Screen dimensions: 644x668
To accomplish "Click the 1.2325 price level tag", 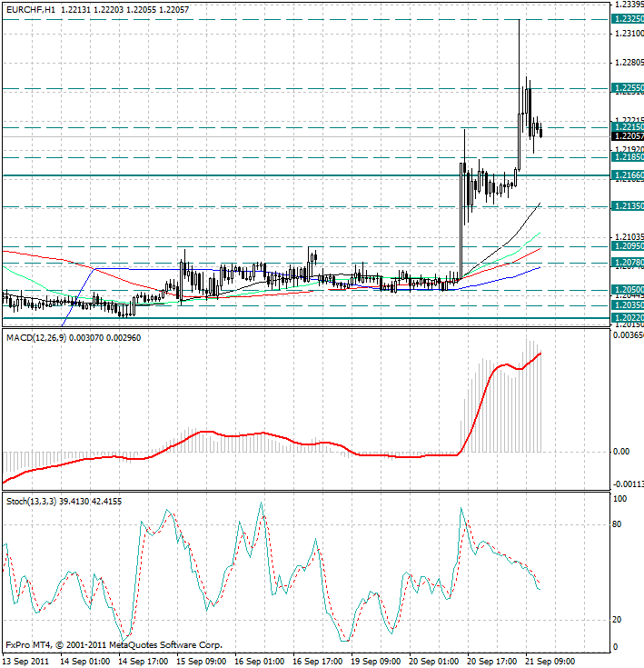I will pos(629,18).
